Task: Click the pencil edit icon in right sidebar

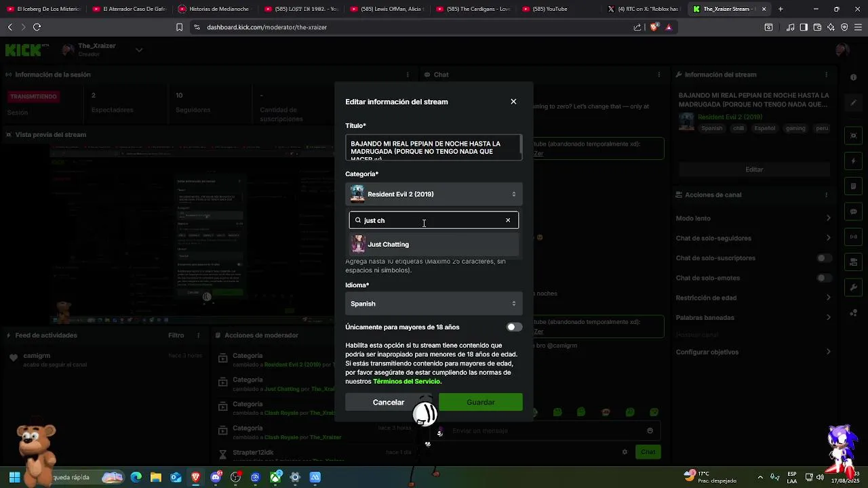Action: pyautogui.click(x=854, y=103)
